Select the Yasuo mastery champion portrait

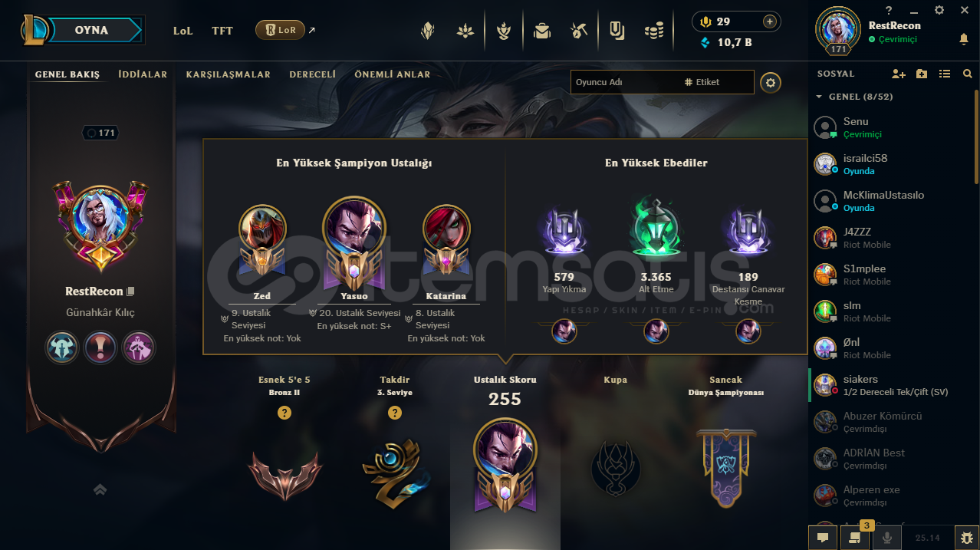pos(354,228)
